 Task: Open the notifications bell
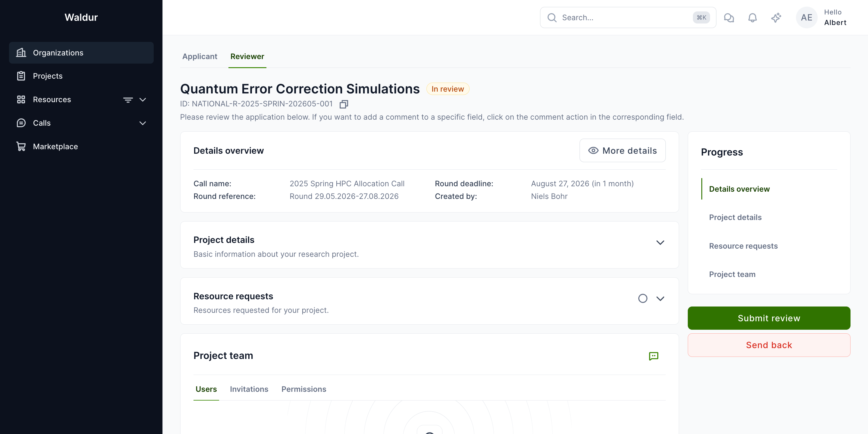pyautogui.click(x=753, y=17)
